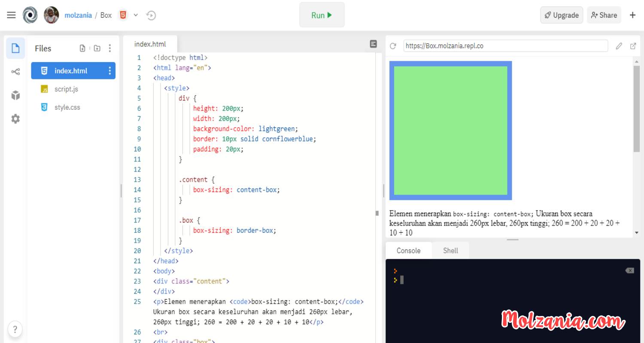
Task: Click the '.content {' selector line
Action: click(197, 180)
